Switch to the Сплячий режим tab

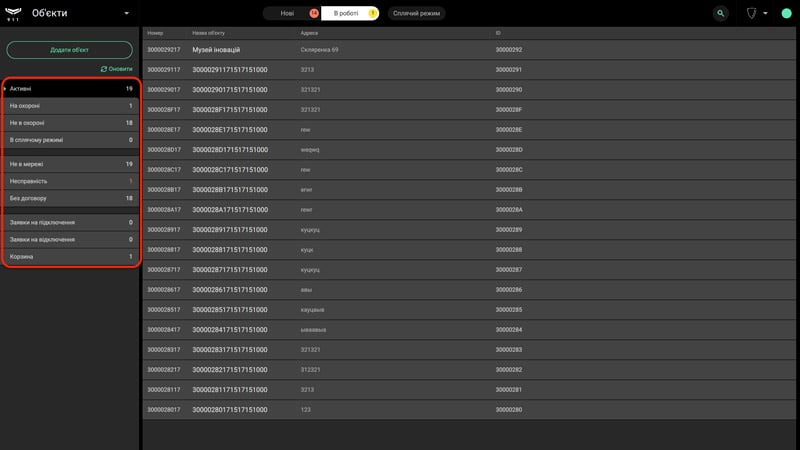tap(416, 13)
